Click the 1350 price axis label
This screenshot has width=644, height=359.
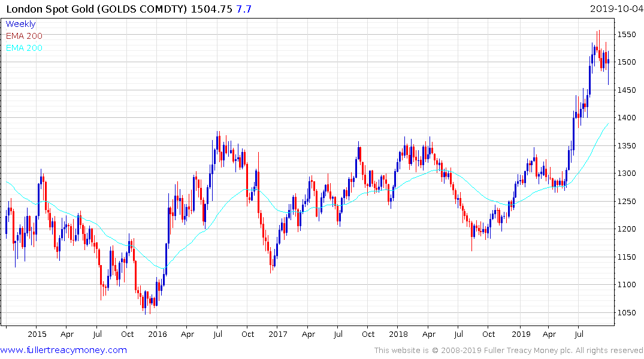[x=627, y=145]
